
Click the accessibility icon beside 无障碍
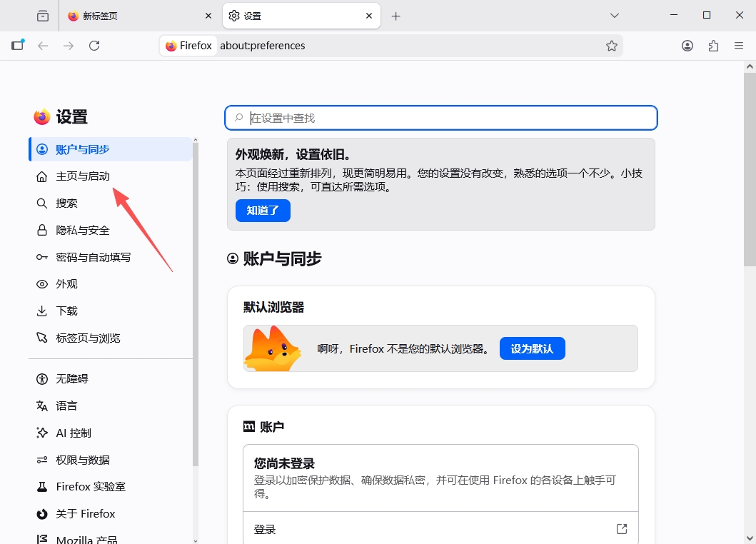(42, 378)
